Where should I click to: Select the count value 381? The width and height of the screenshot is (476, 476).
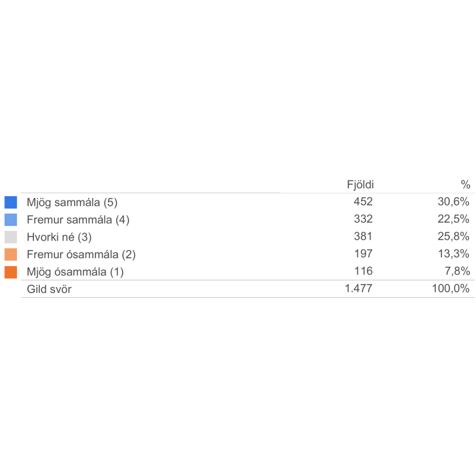[x=363, y=237]
